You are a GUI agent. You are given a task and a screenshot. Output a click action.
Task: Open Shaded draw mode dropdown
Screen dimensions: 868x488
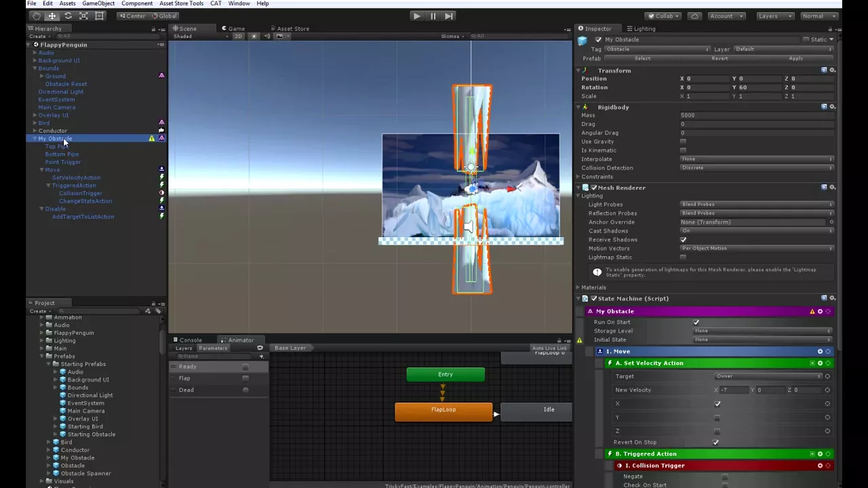200,36
